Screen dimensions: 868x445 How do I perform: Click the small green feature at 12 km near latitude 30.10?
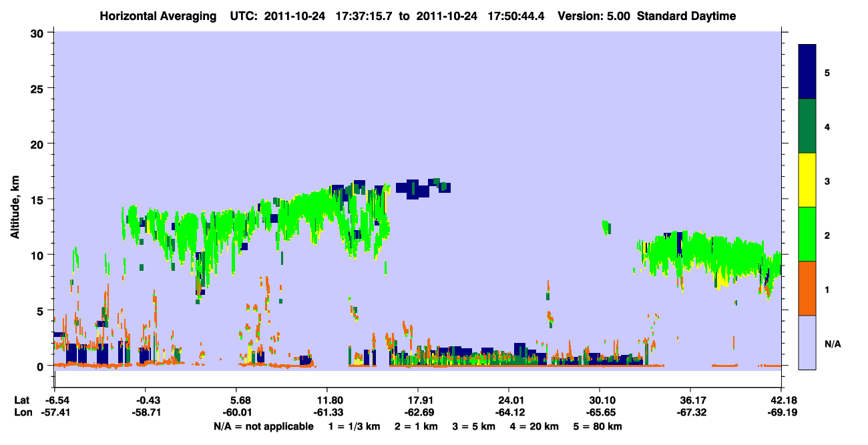pyautogui.click(x=606, y=228)
